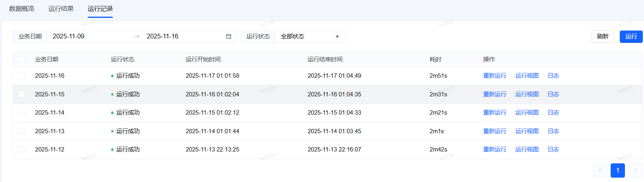Viewport: 644px width, 182px height.
Task: Select the duration cell 2m31s
Action: (438, 94)
